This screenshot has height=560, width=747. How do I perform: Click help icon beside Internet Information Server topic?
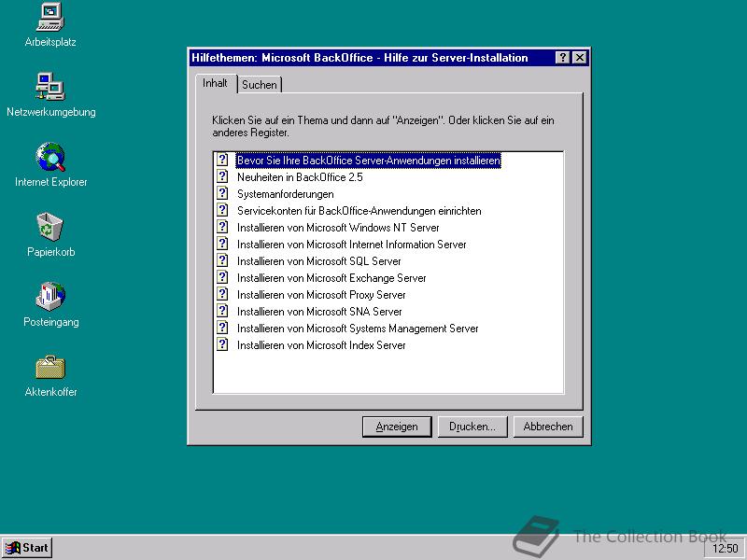(222, 244)
